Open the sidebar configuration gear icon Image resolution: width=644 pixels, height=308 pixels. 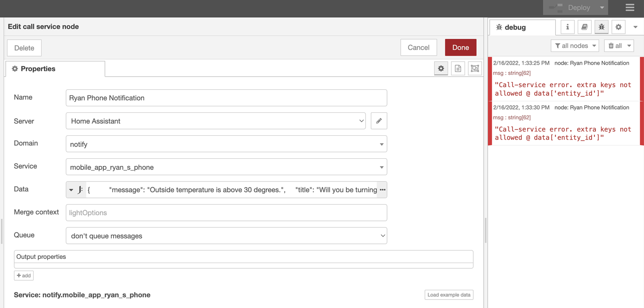coord(618,27)
